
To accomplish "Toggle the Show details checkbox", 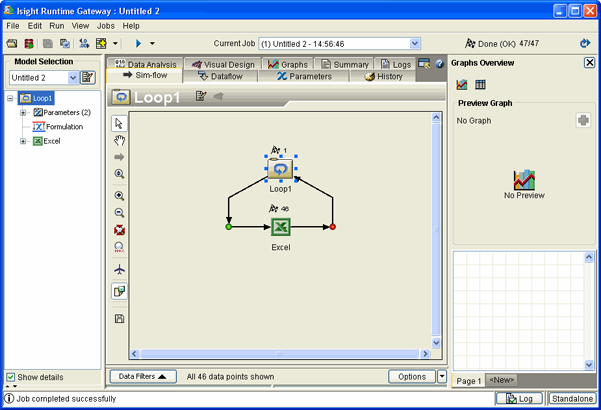I will click(11, 377).
